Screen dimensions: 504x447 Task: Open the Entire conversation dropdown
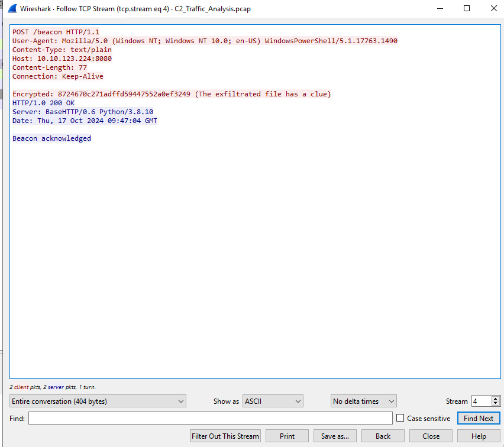coord(98,401)
